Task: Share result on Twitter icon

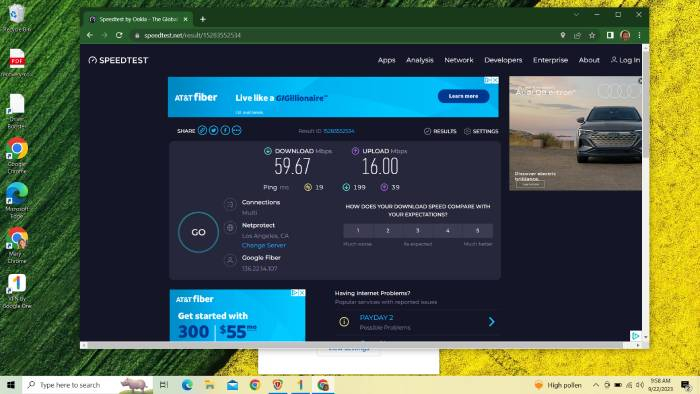Action: click(x=213, y=130)
